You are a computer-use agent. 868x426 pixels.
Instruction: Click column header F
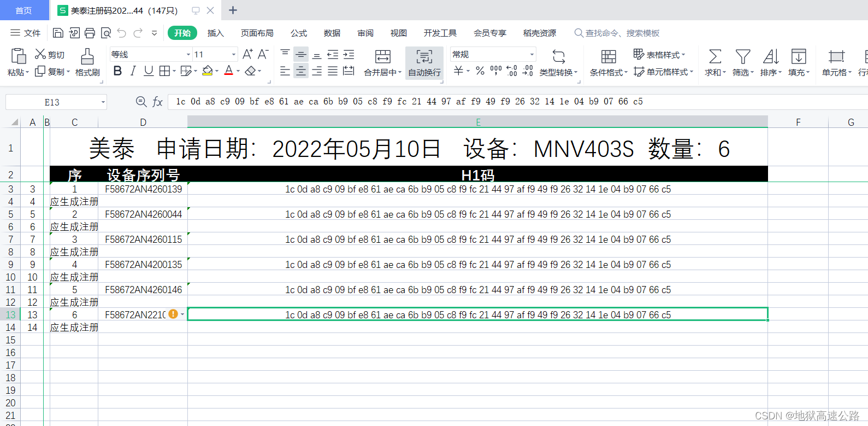(x=798, y=122)
